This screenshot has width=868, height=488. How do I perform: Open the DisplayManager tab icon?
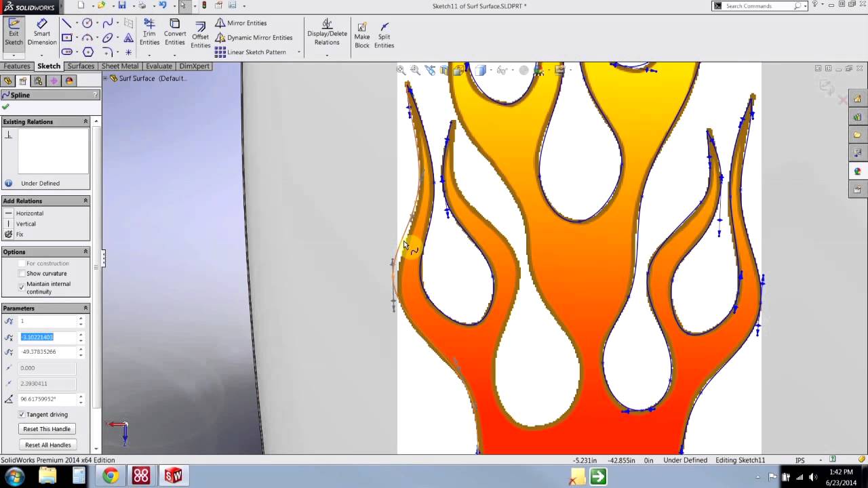(68, 81)
